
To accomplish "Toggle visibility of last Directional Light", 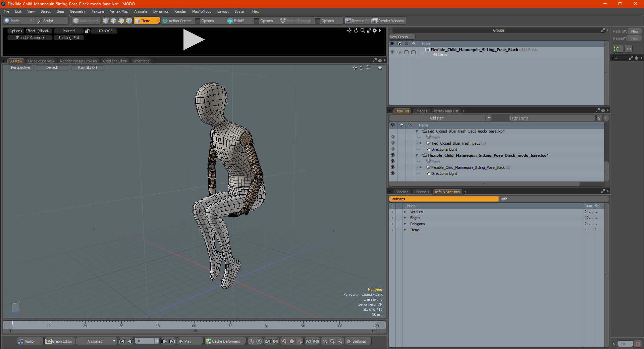I will 393,173.
